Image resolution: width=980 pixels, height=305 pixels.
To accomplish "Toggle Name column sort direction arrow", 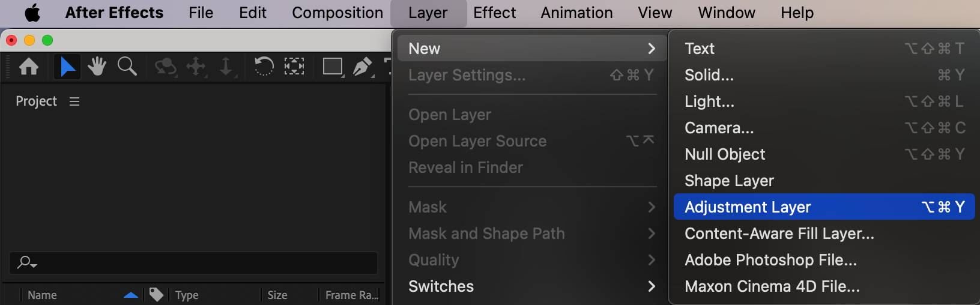I will 130,295.
